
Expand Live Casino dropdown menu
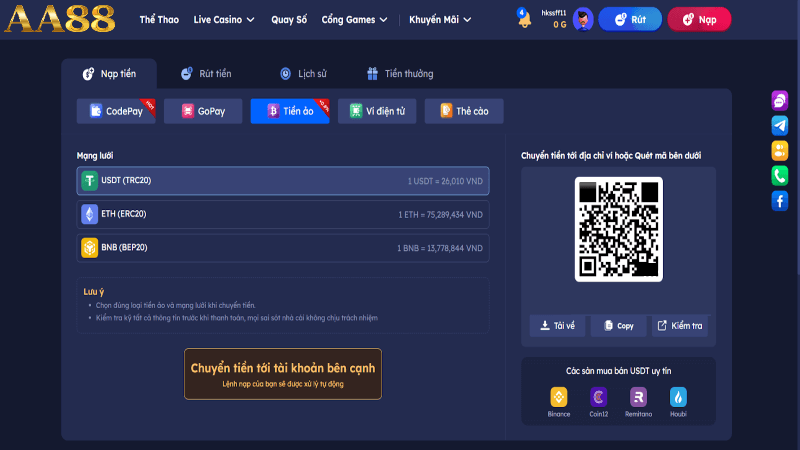223,19
